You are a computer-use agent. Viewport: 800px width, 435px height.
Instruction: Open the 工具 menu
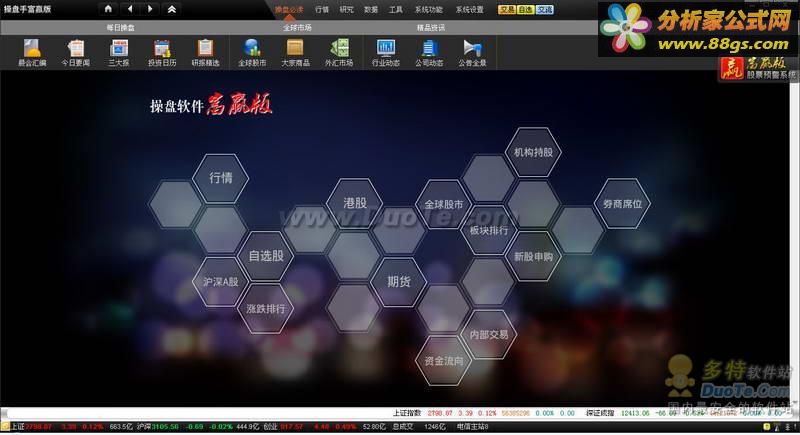(395, 10)
